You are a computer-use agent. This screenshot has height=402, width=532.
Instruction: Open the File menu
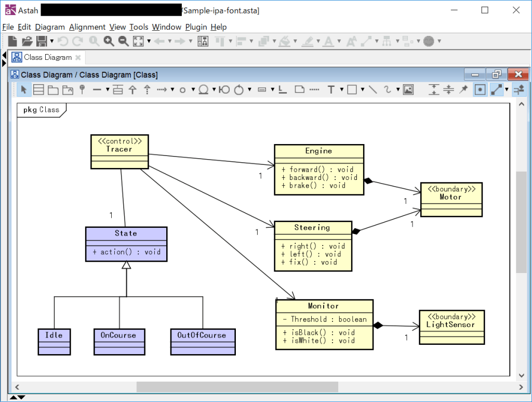click(8, 27)
